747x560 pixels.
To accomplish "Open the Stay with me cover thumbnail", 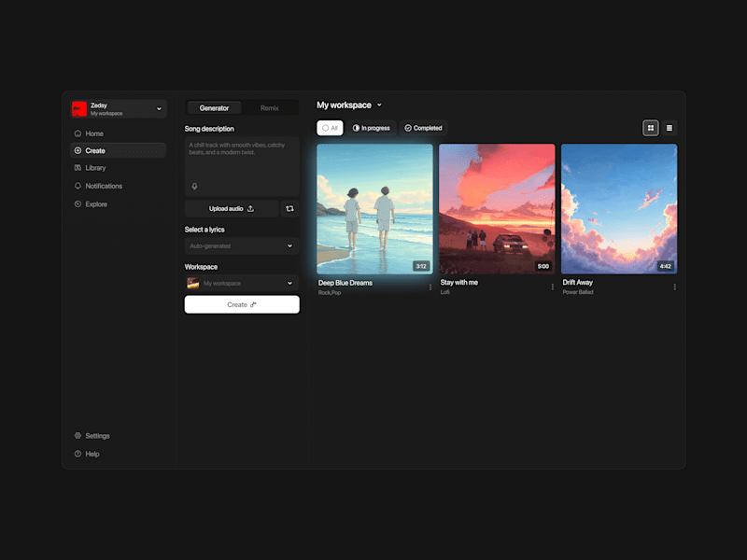I will click(x=497, y=209).
